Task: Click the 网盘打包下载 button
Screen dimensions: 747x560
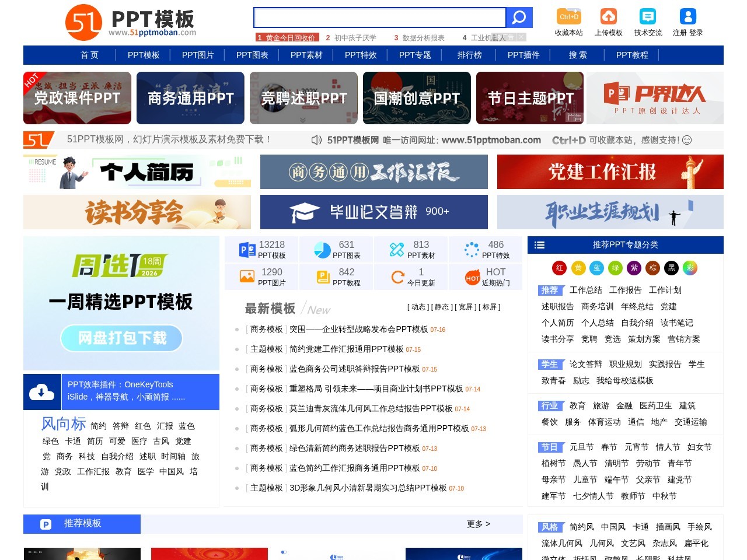Action: 122,338
